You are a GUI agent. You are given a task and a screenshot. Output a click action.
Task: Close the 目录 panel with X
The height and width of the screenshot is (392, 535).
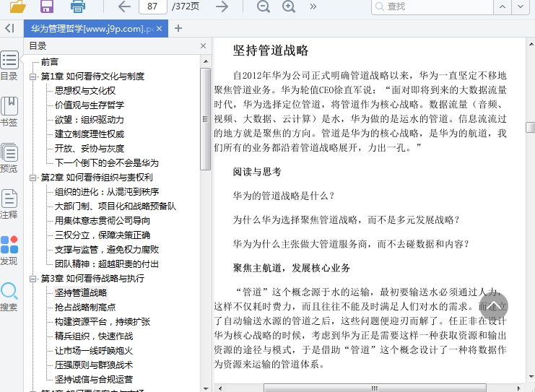203,45
